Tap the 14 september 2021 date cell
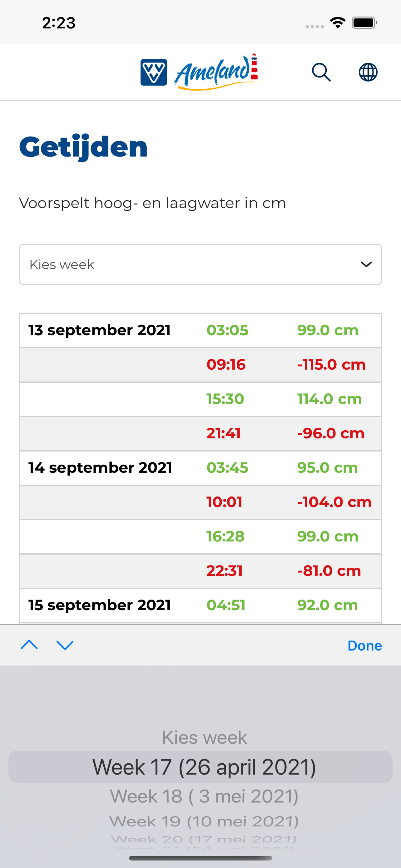The height and width of the screenshot is (868, 401). click(100, 468)
